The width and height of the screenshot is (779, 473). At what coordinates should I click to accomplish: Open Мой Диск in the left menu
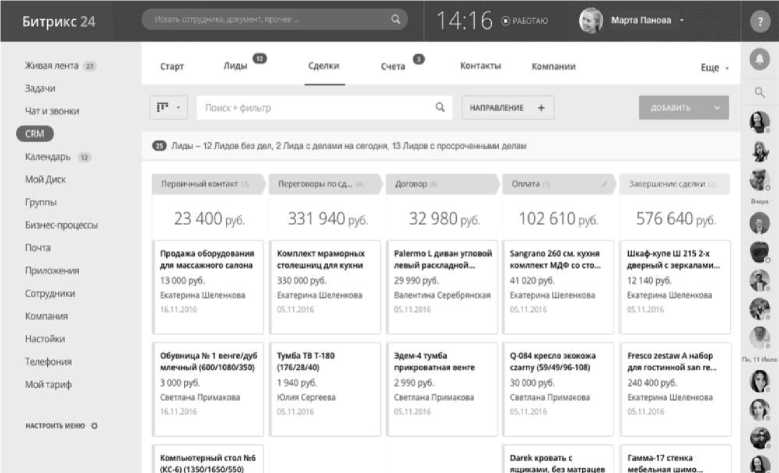(45, 179)
